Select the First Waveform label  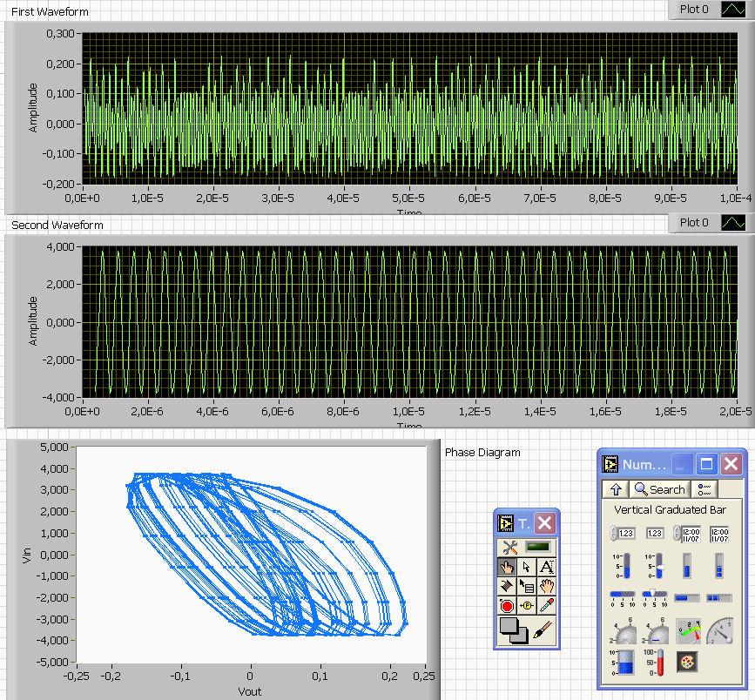(x=50, y=11)
